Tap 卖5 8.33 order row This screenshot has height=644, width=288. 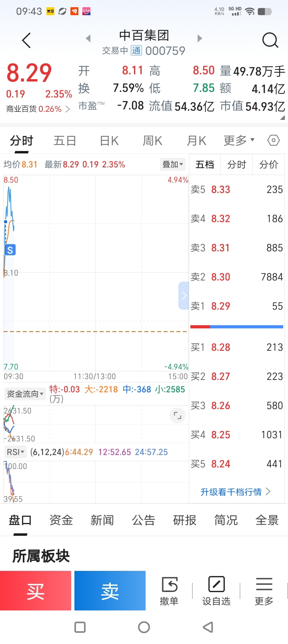(237, 189)
